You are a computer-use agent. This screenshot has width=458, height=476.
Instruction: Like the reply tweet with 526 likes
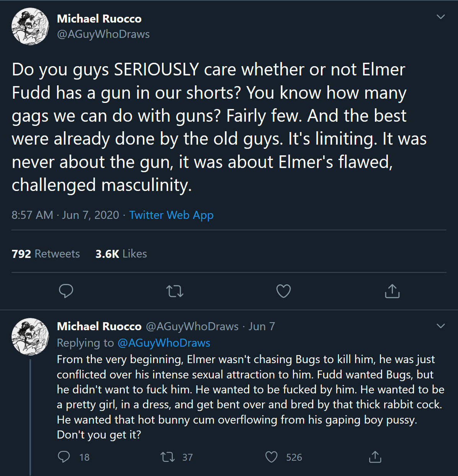click(272, 457)
